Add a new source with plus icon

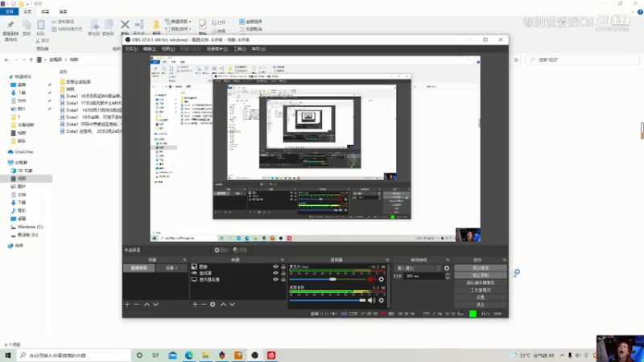[x=195, y=304]
